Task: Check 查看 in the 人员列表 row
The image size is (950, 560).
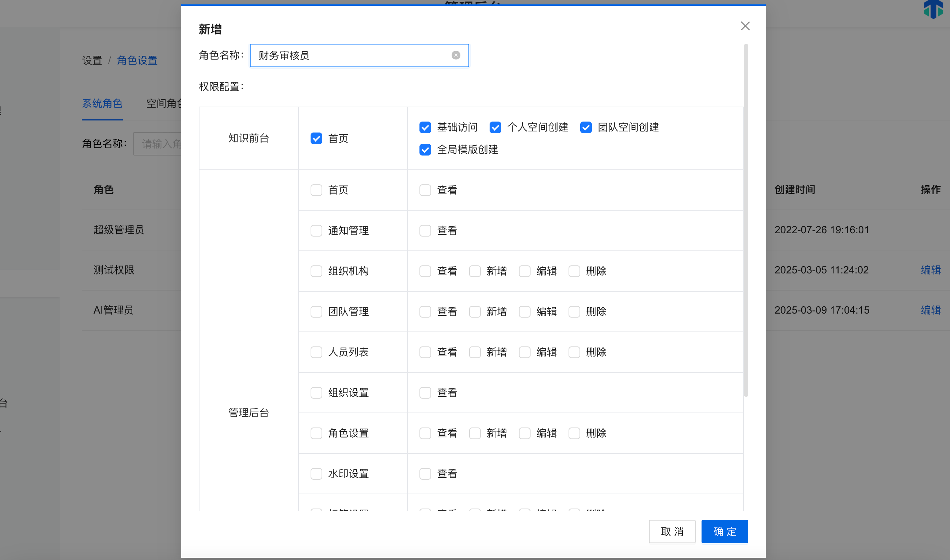Action: point(425,352)
